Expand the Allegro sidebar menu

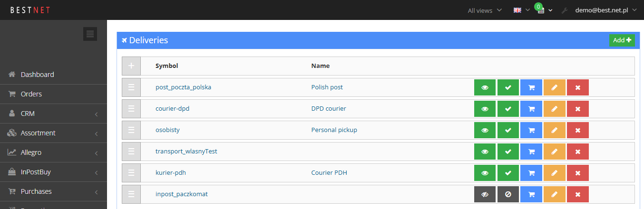tap(53, 152)
